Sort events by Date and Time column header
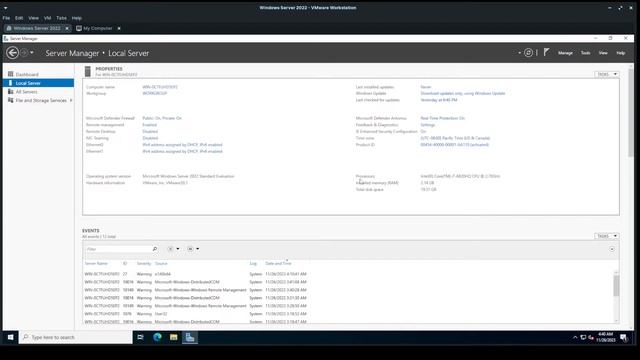The height and width of the screenshot is (360, 640). pos(278,263)
